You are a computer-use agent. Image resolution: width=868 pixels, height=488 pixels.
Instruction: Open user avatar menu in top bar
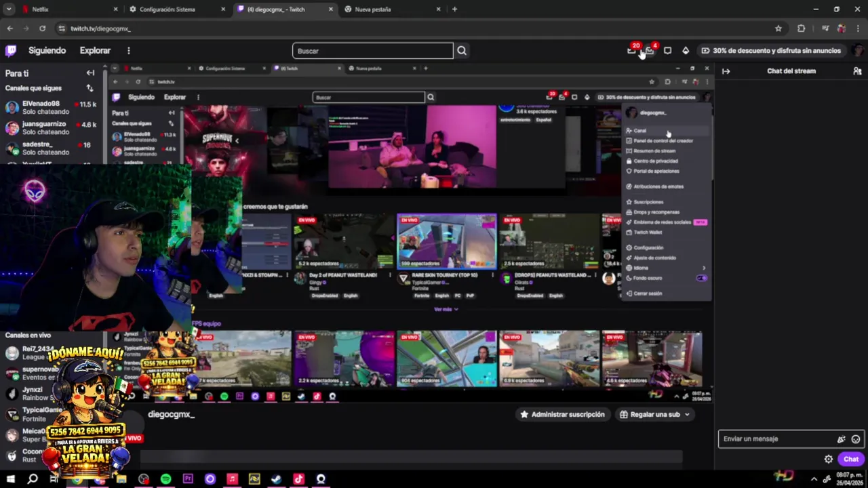859,51
